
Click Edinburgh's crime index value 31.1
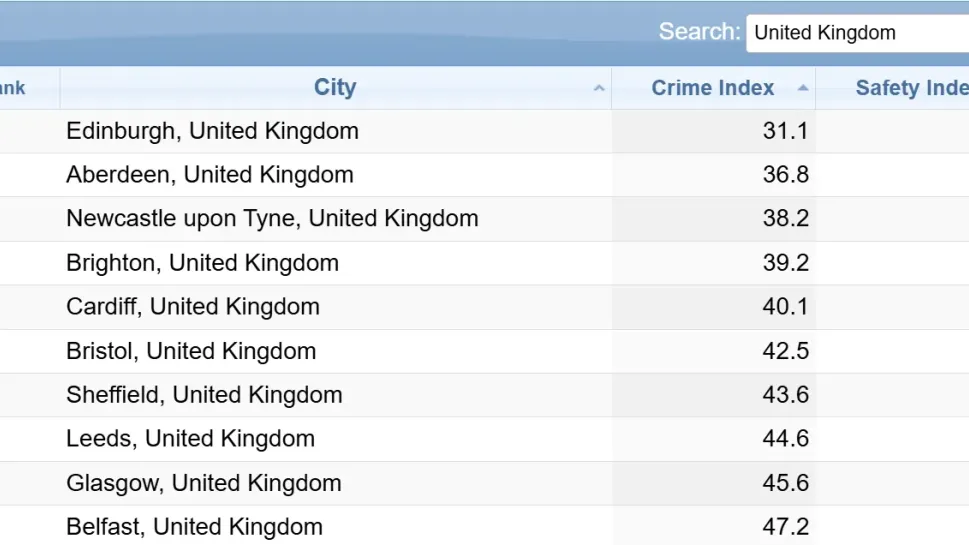785,131
